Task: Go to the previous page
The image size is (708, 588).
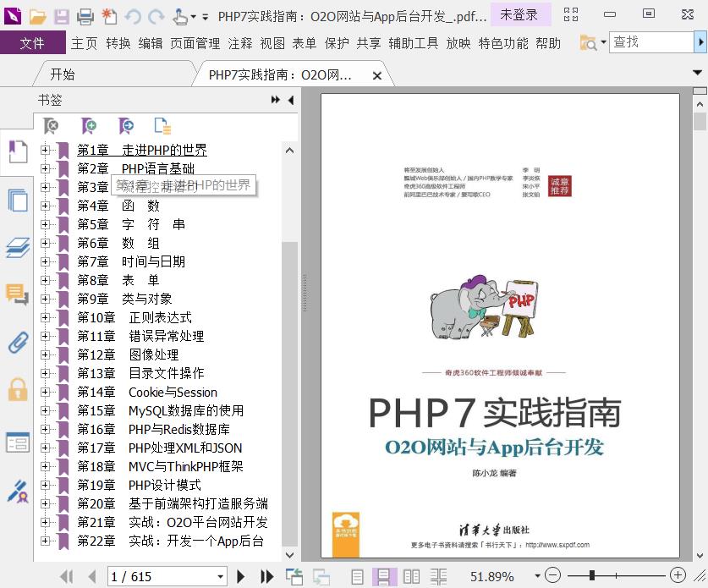Action: point(92,576)
